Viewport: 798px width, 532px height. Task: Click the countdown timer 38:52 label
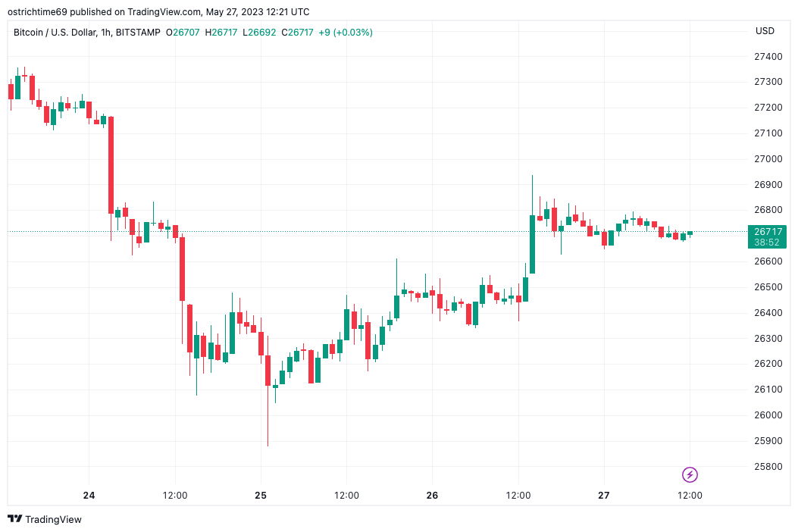coord(767,243)
